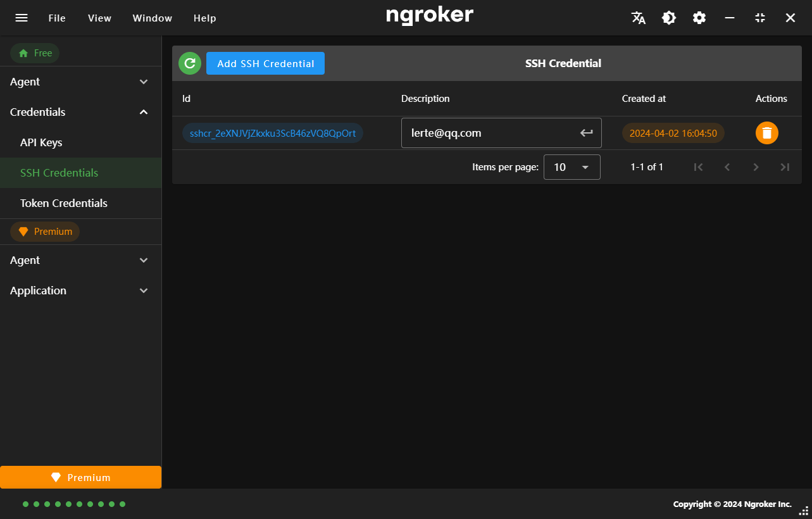Screen dimensions: 812x519
Task: Click the Add SSH Credential button
Action: click(x=265, y=63)
